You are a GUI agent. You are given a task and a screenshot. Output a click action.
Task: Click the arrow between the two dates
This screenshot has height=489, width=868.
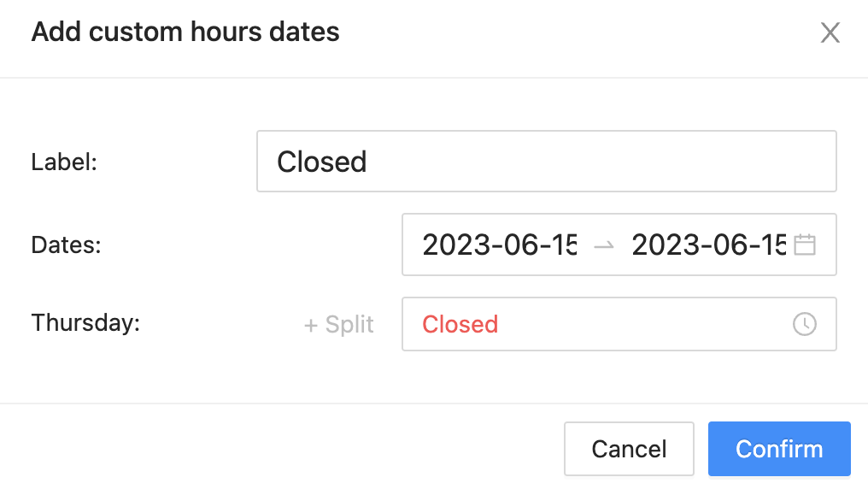[603, 244]
